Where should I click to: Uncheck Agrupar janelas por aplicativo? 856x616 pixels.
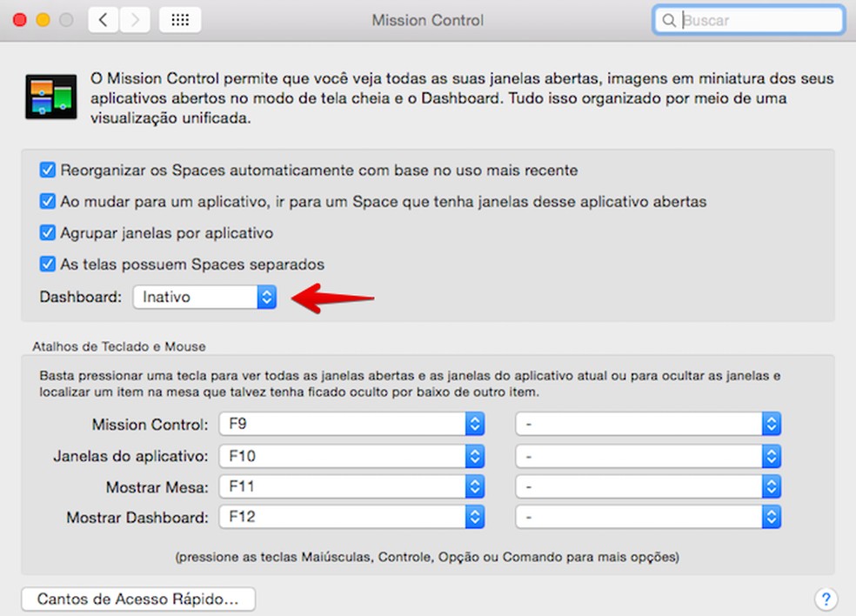click(x=46, y=233)
